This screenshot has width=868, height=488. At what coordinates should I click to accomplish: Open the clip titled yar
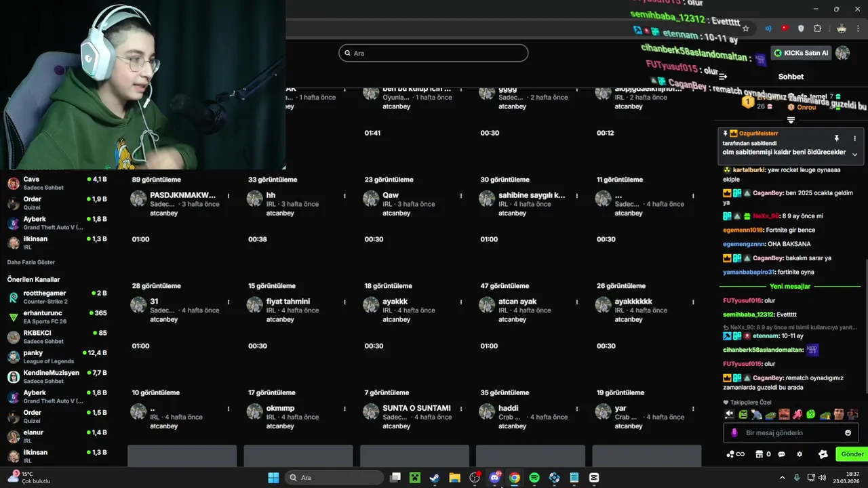[x=620, y=408]
